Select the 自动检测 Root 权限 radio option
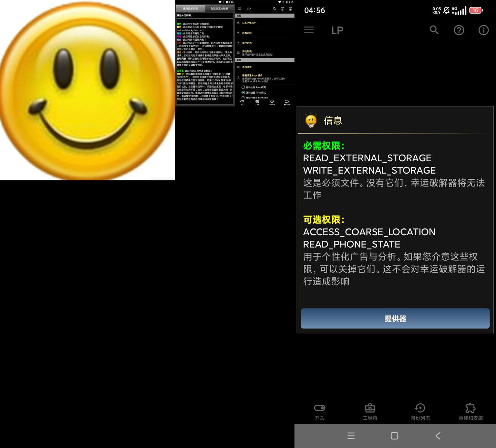The width and height of the screenshot is (496, 448). pos(243,87)
